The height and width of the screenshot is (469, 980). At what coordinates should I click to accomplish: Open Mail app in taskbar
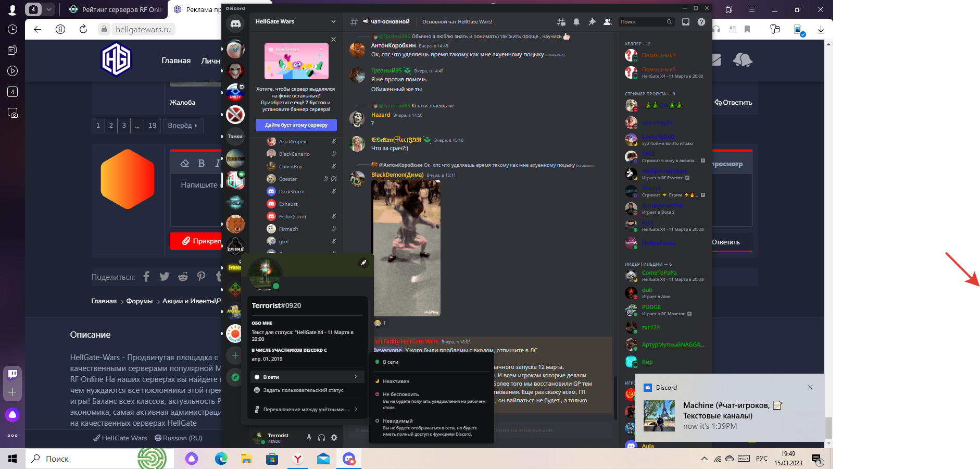pyautogui.click(x=323, y=459)
